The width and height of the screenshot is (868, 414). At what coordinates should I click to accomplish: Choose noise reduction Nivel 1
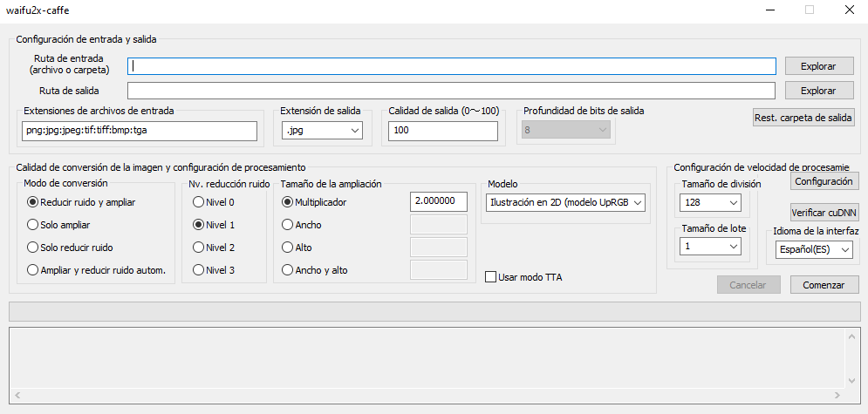click(x=213, y=225)
